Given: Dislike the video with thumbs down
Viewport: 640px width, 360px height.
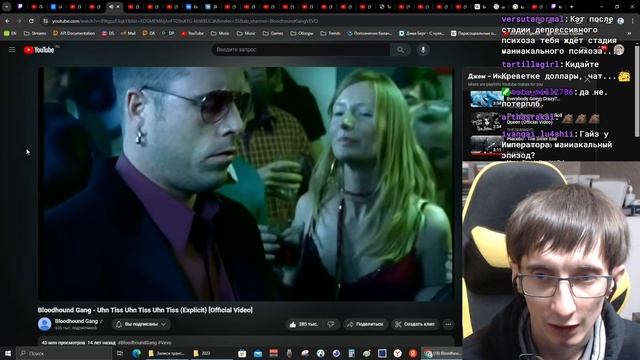Looking at the screenshot, I should tap(331, 324).
